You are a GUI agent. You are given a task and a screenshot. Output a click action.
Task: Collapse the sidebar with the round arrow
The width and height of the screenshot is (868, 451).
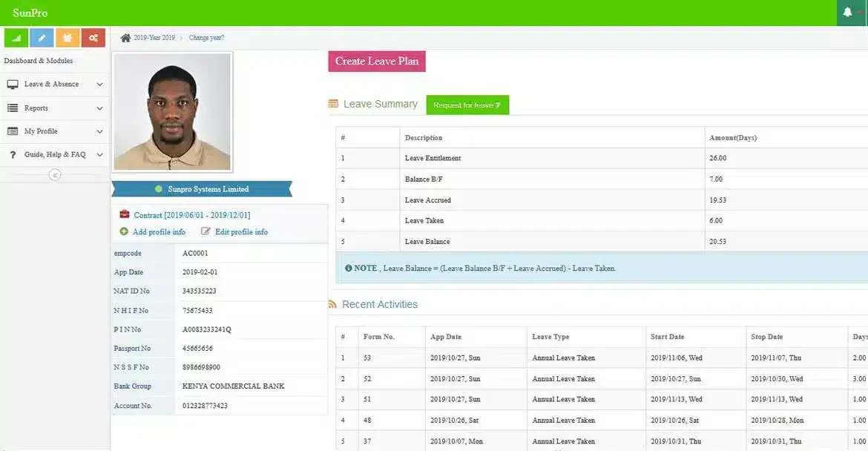click(x=54, y=175)
